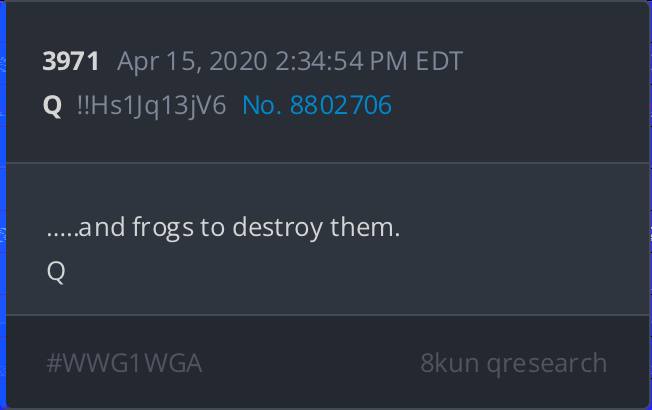Click the tripcode !!Hs1Jq13jV6

click(x=151, y=106)
